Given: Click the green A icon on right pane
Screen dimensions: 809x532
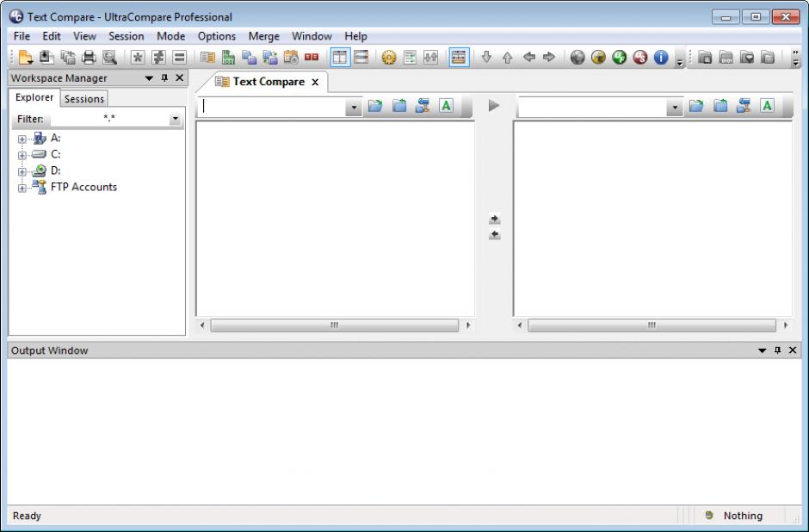Looking at the screenshot, I should click(x=767, y=106).
